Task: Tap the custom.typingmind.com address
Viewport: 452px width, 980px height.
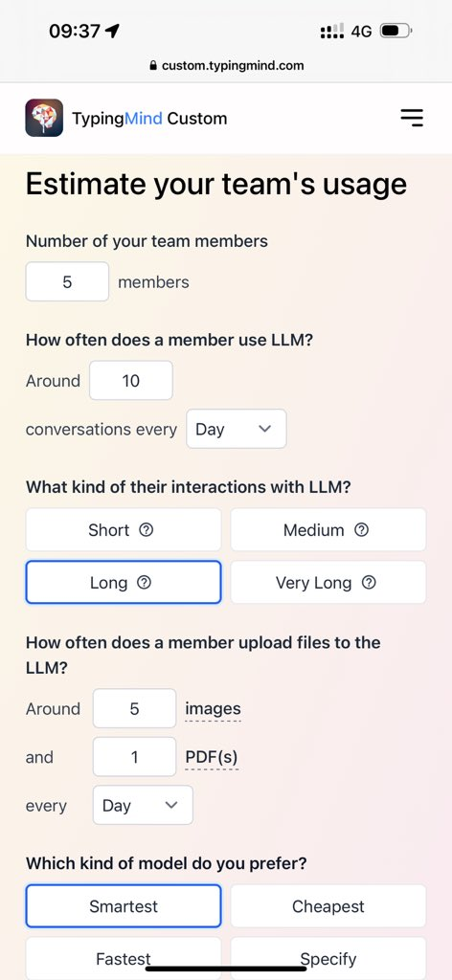Action: (x=233, y=65)
